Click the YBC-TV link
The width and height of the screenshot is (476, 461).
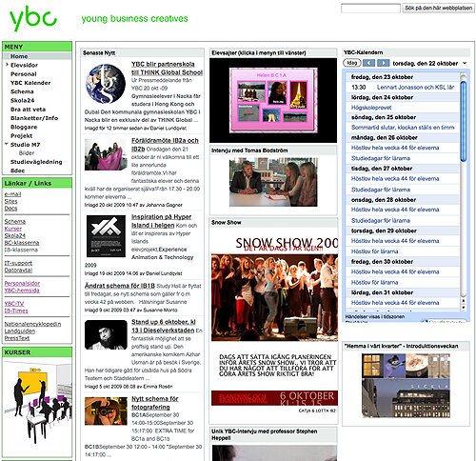coord(14,304)
